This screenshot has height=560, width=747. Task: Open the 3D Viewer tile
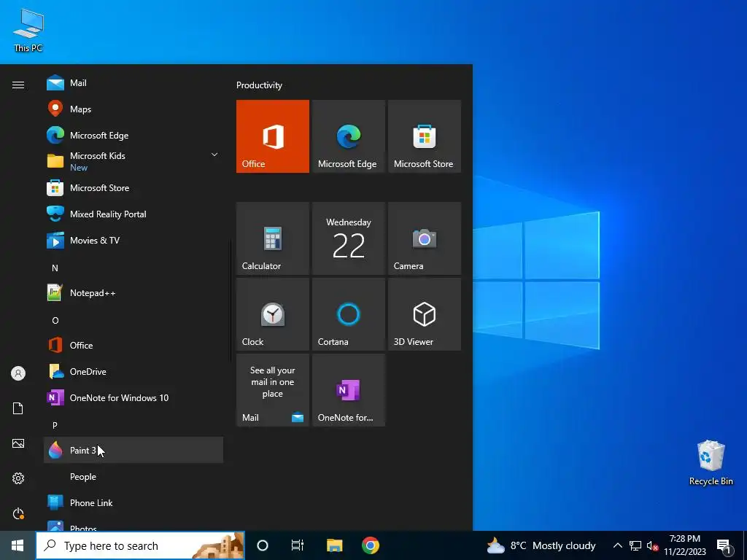(x=425, y=314)
